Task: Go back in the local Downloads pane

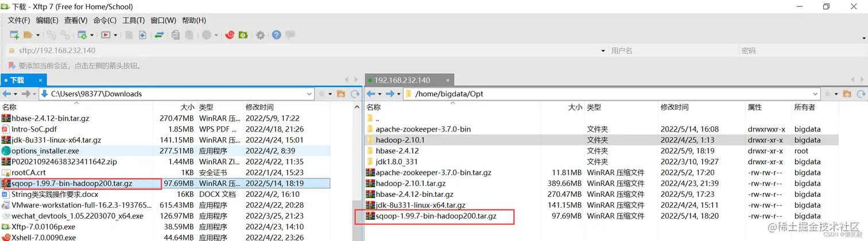Action: point(7,94)
